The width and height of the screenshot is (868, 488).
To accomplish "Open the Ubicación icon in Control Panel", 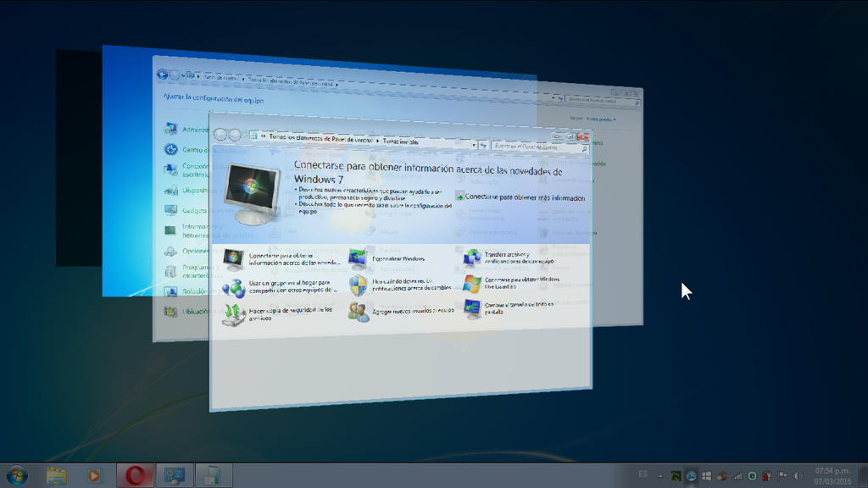I will (x=170, y=312).
